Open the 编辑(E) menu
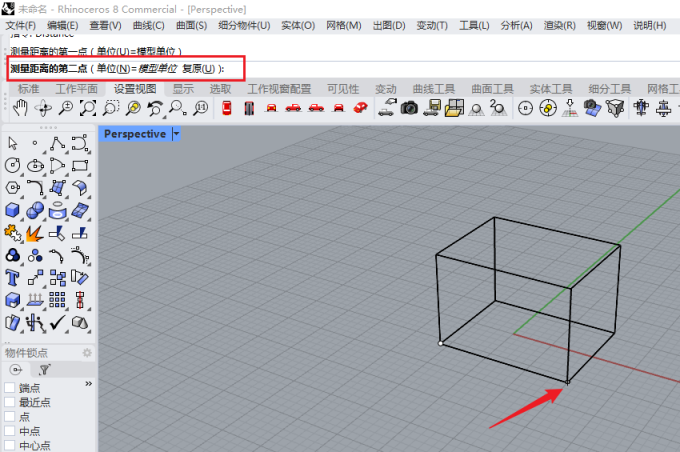 (x=62, y=26)
